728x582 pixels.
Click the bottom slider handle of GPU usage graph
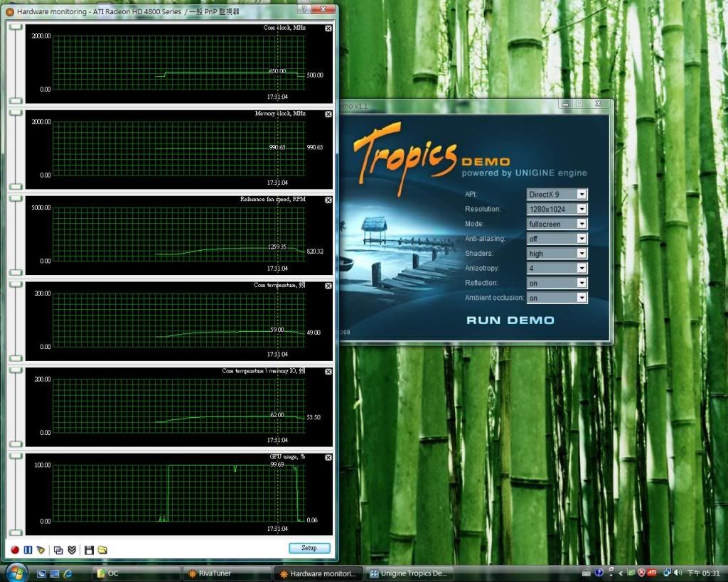point(16,532)
